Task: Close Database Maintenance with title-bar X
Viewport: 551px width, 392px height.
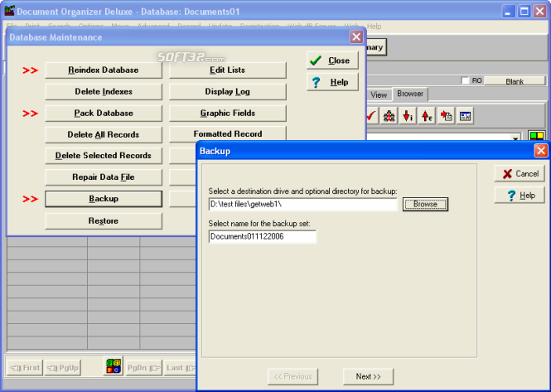Action: 356,36
